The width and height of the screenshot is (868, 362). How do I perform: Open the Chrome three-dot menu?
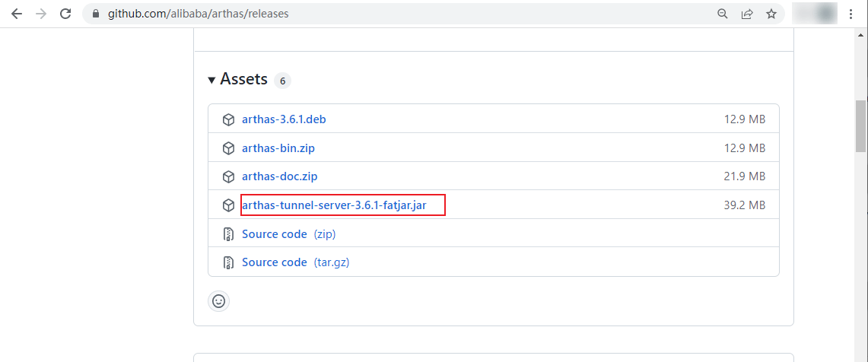click(x=851, y=14)
